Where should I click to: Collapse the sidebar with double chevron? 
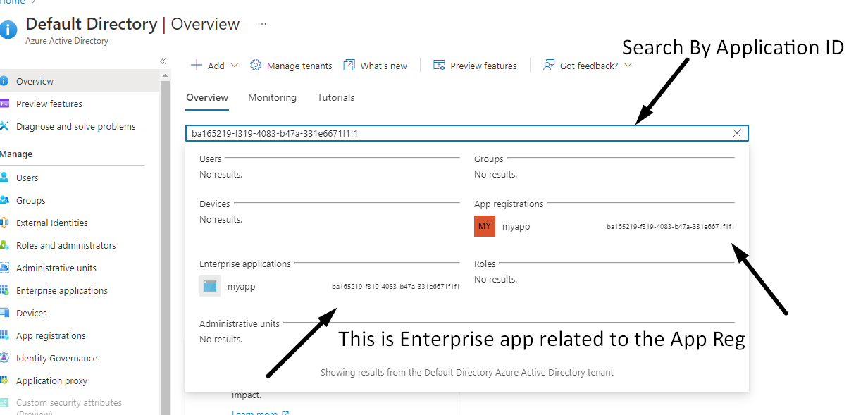163,61
